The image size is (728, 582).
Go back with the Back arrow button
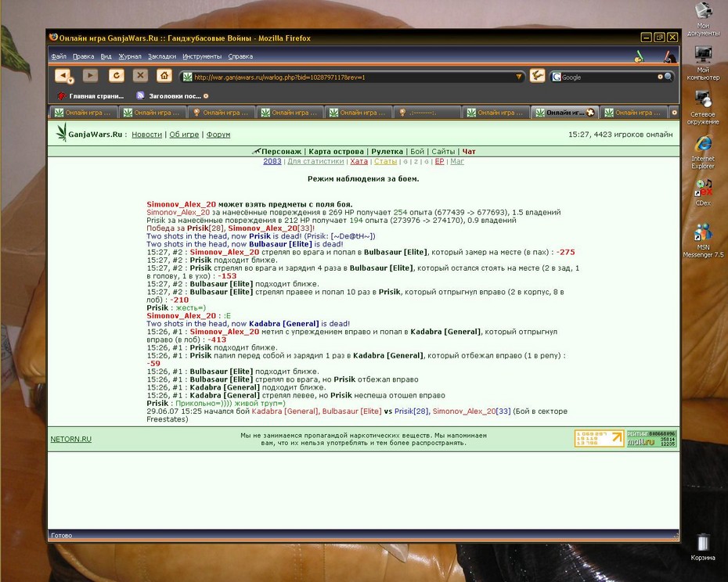pyautogui.click(x=62, y=75)
